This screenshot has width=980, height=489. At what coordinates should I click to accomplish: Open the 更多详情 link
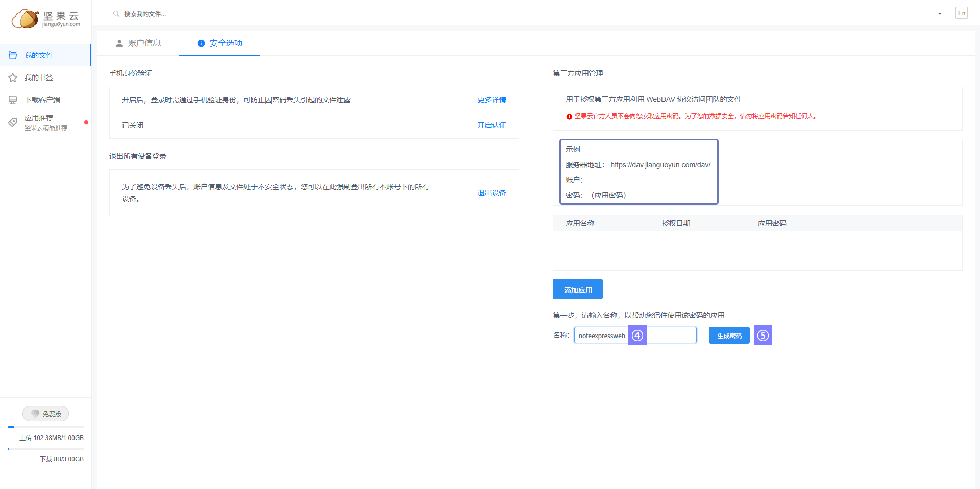492,100
